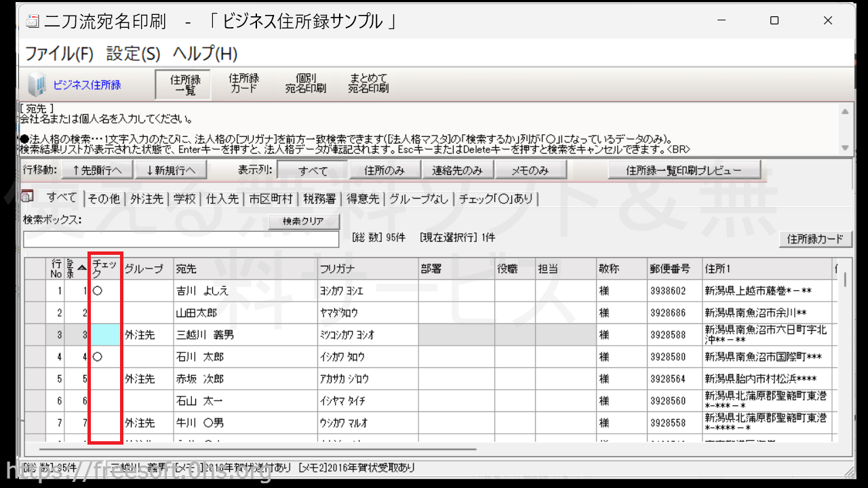
Task: Select the 外注先 group tab
Action: (x=146, y=199)
